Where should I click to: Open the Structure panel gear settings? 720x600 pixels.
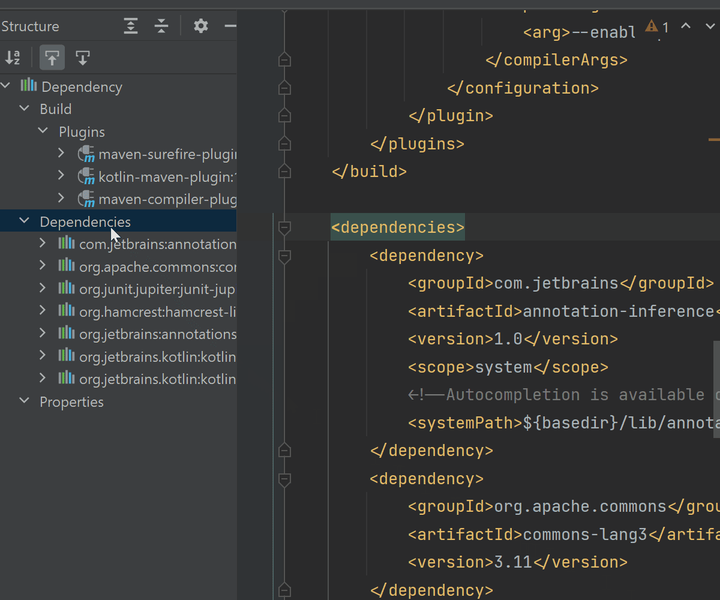tap(201, 26)
